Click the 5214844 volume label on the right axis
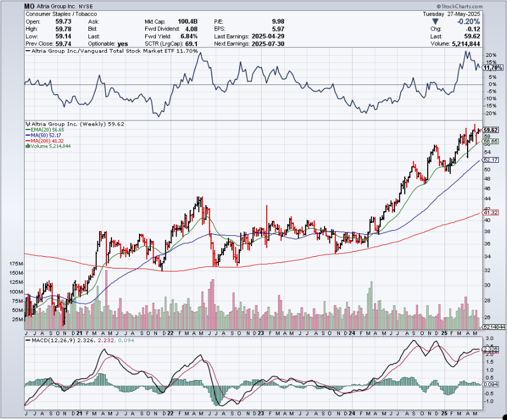The width and height of the screenshot is (507, 420). tap(493, 327)
